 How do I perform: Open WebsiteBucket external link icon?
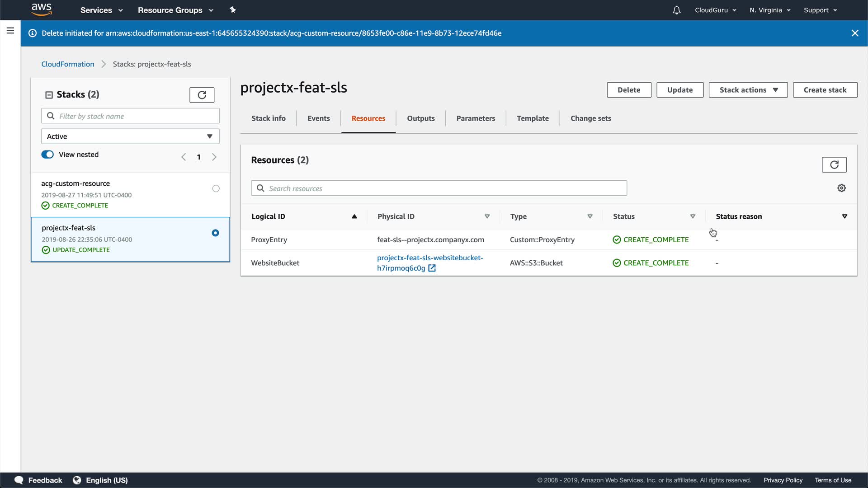432,268
